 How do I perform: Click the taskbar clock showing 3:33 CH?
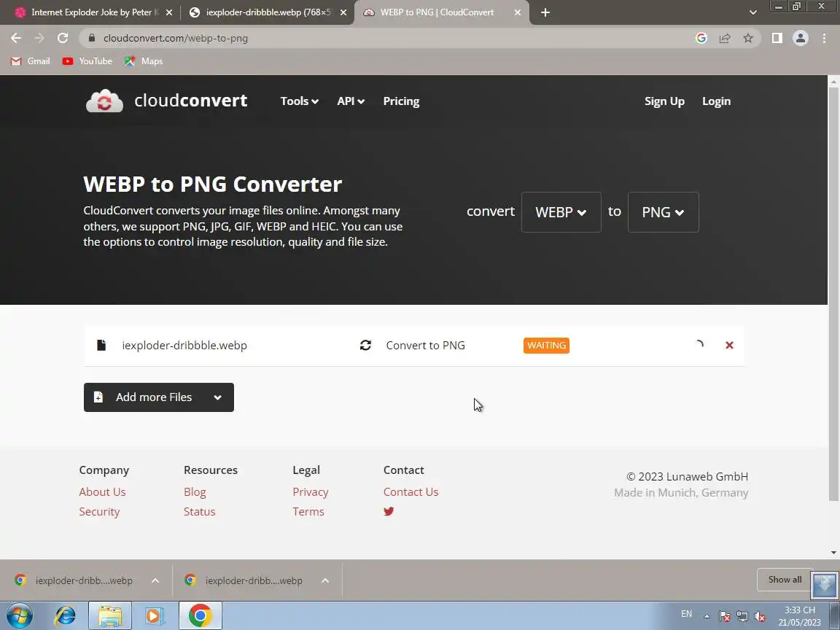[x=799, y=616]
